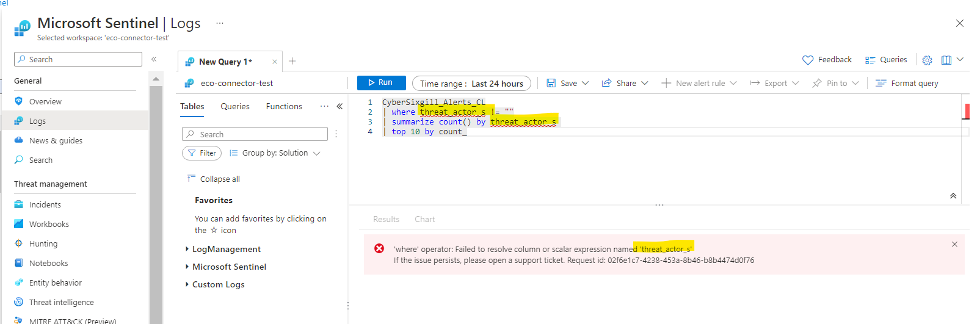Click the tables Search field

pyautogui.click(x=255, y=134)
